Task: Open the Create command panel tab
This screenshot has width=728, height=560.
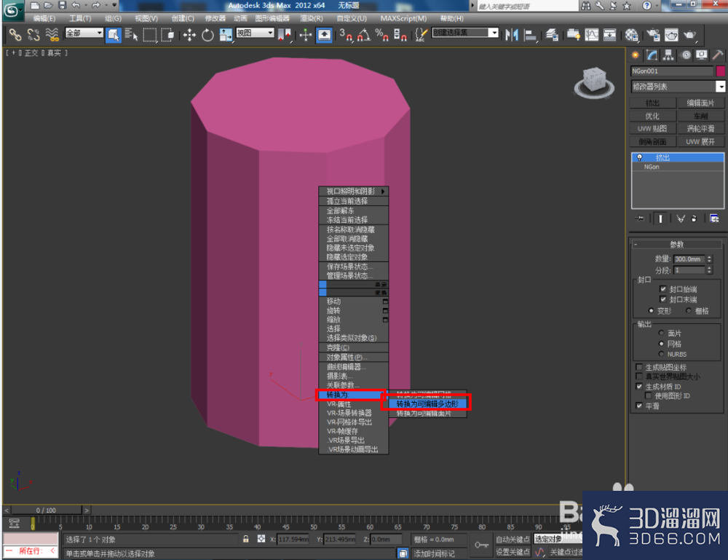Action: pos(635,55)
